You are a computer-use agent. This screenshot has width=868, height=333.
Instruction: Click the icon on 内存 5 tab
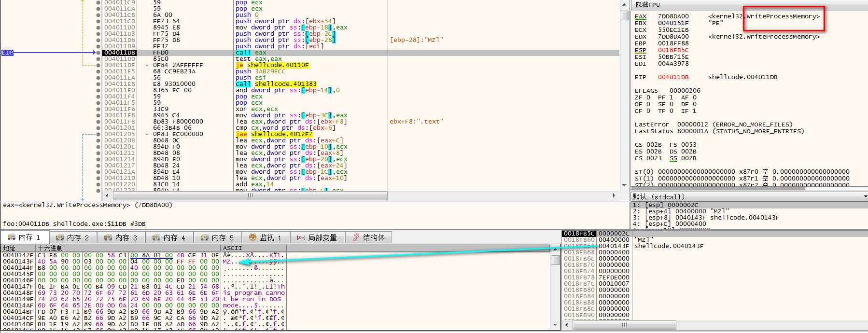204,237
